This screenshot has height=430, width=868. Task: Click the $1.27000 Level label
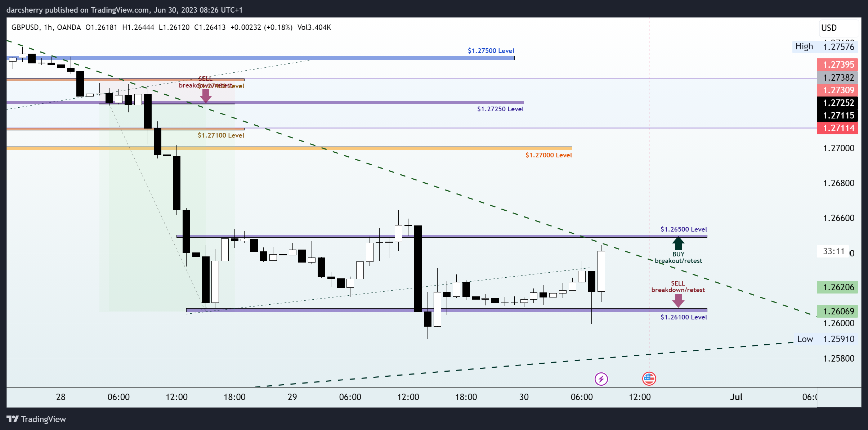click(549, 155)
